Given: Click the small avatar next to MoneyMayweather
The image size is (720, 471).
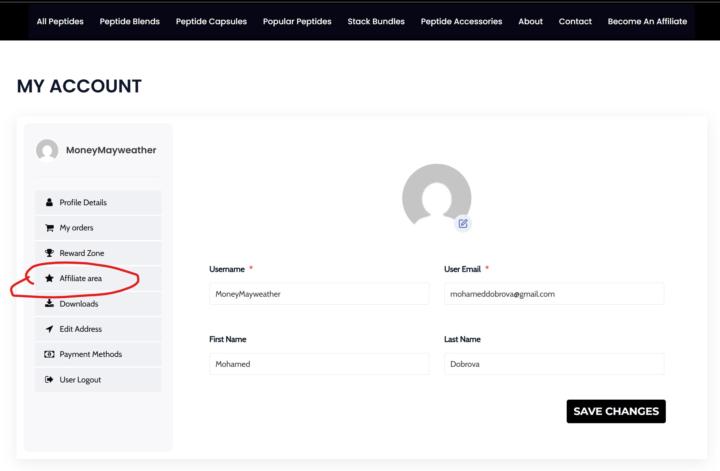Looking at the screenshot, I should [47, 150].
